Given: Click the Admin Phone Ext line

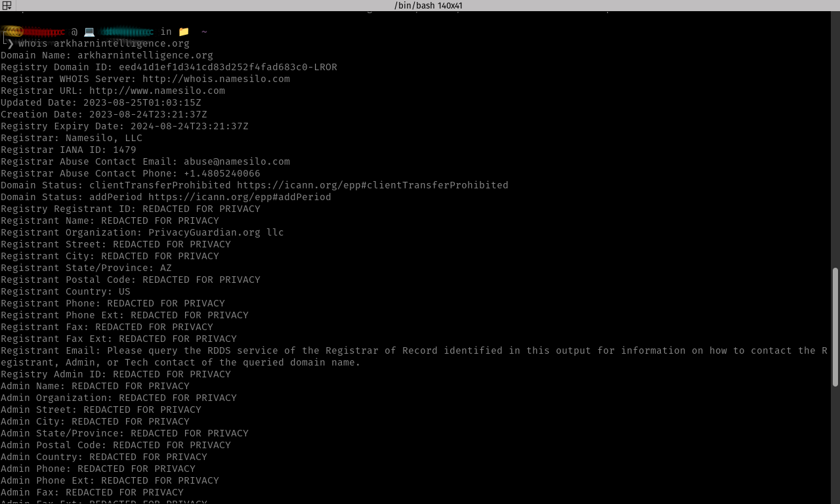Looking at the screenshot, I should click(x=110, y=480).
